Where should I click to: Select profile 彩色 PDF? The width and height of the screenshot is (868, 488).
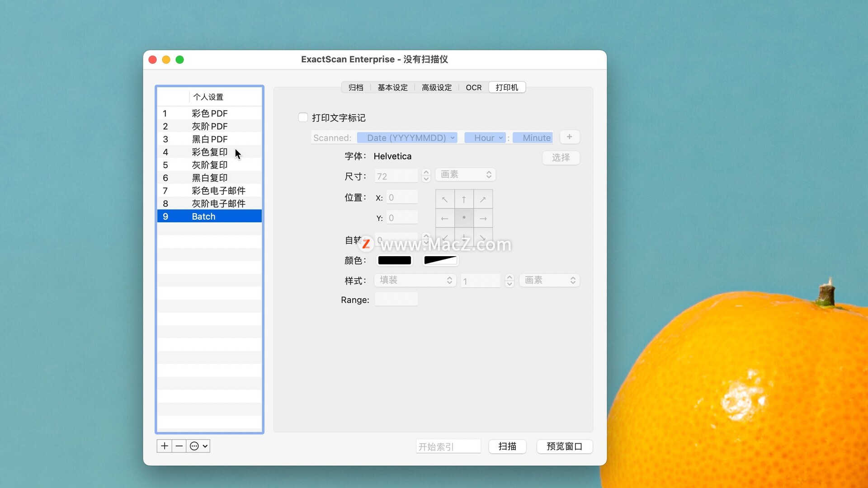210,113
